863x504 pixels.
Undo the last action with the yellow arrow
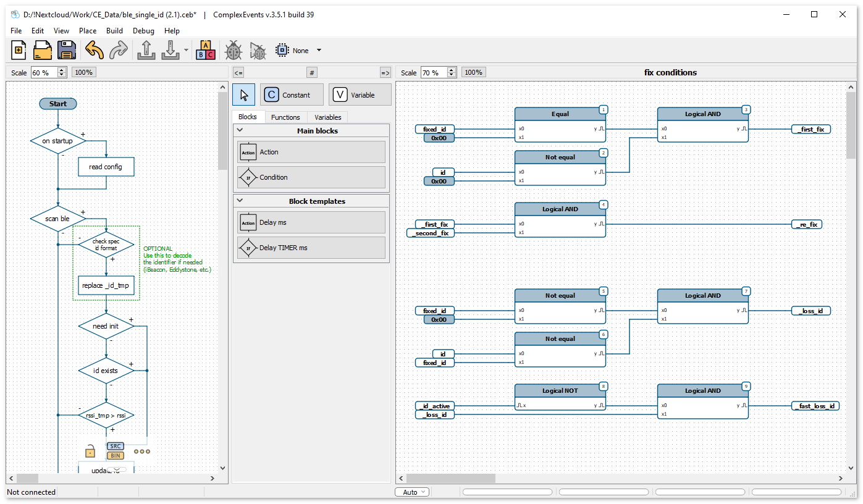pyautogui.click(x=94, y=50)
